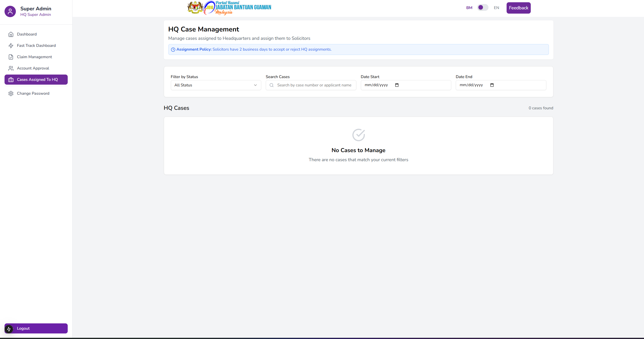The image size is (644, 339).
Task: Click the Change Password gear icon
Action: (11, 93)
